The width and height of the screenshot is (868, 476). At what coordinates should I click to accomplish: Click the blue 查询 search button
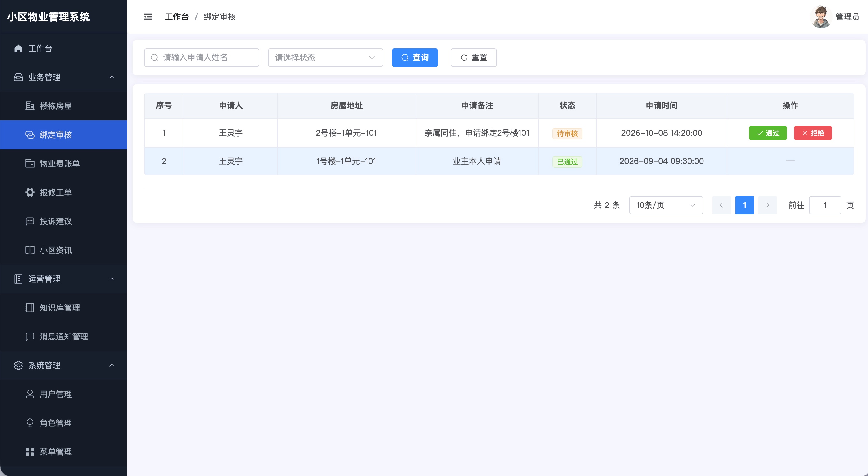[415, 58]
